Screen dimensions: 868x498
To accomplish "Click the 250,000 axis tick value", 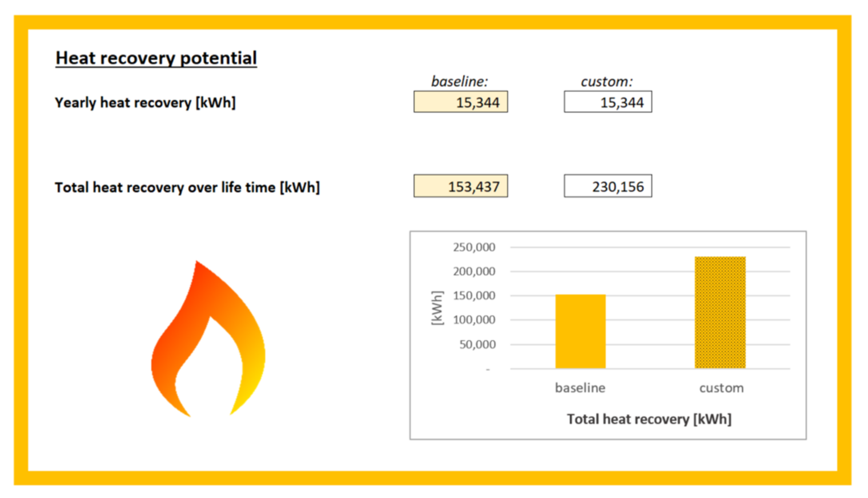I will pos(474,247).
